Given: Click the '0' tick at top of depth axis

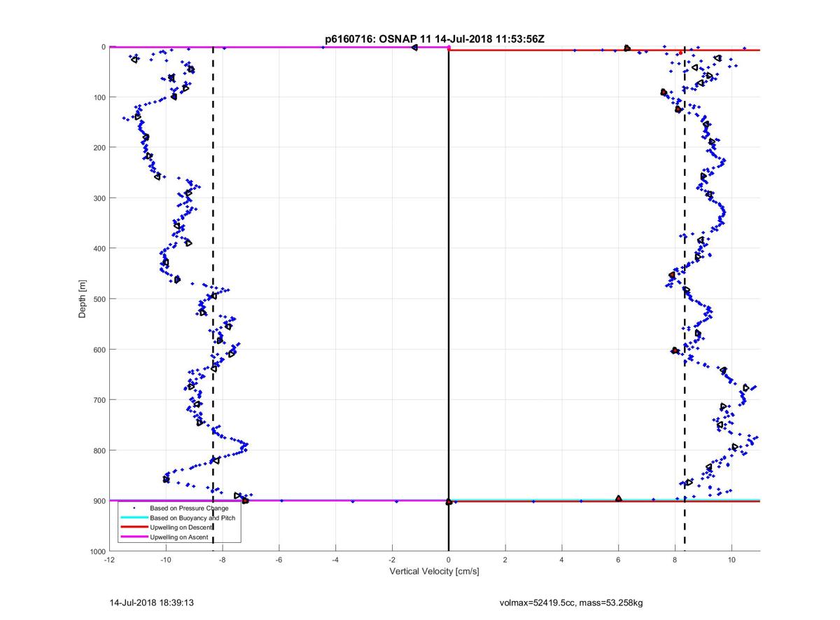Looking at the screenshot, I should pyautogui.click(x=104, y=47).
